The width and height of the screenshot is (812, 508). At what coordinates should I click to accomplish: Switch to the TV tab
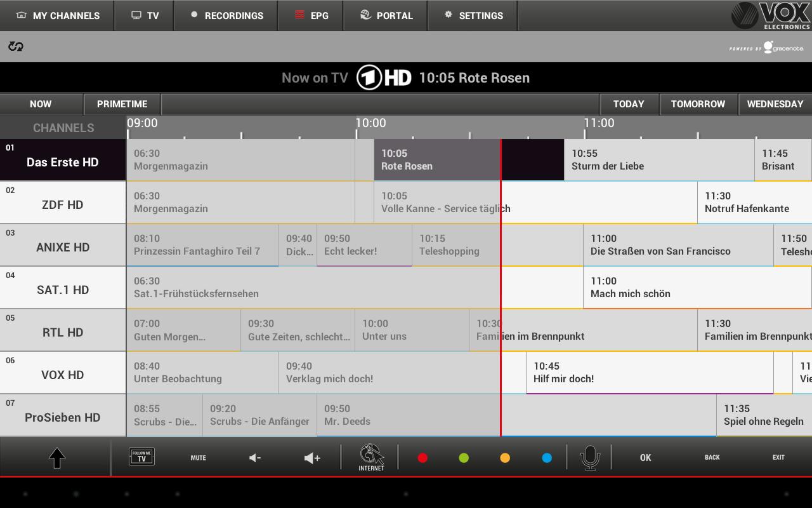(145, 15)
